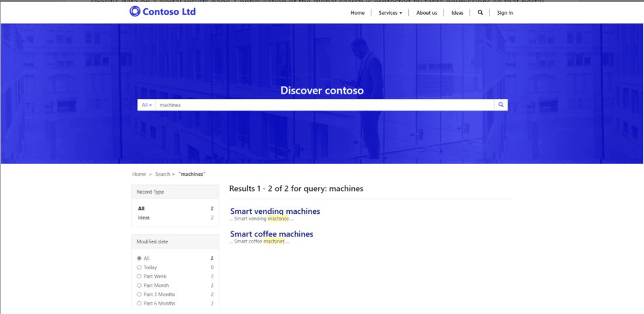Select Past 6 Months radio option

pyautogui.click(x=139, y=303)
